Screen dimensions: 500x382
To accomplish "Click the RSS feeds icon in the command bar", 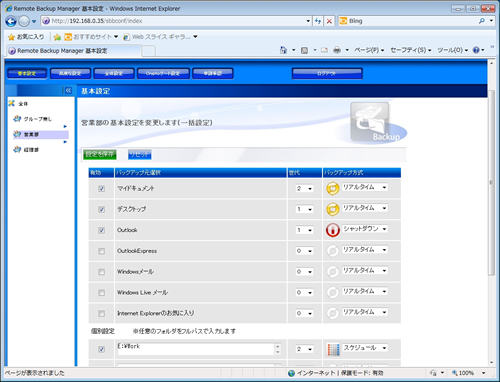I will point(304,50).
